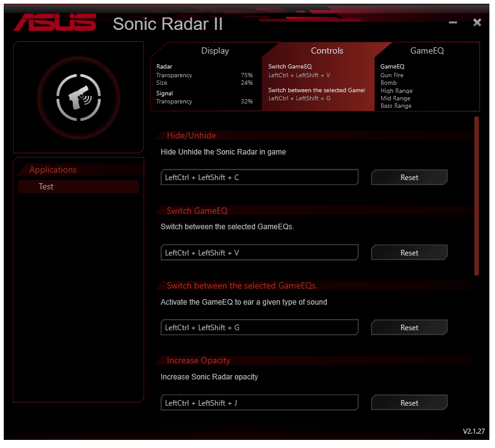
Task: Click Radar Transparency 75% value
Action: tap(247, 75)
